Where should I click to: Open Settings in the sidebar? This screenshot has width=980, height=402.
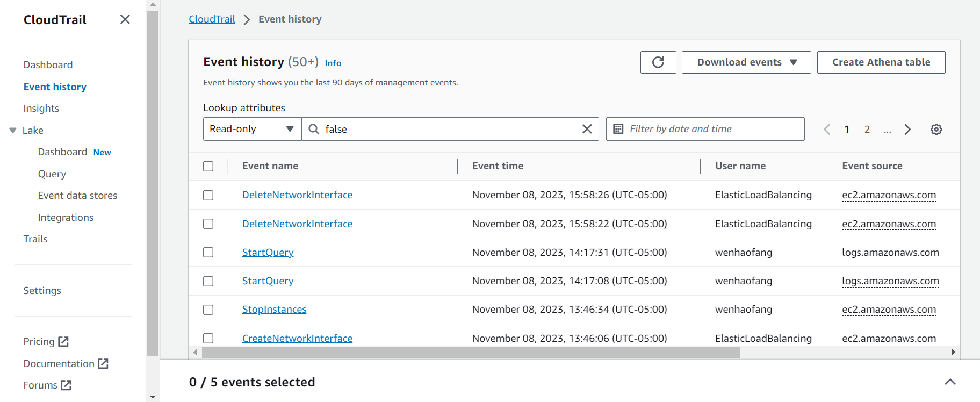click(x=42, y=290)
